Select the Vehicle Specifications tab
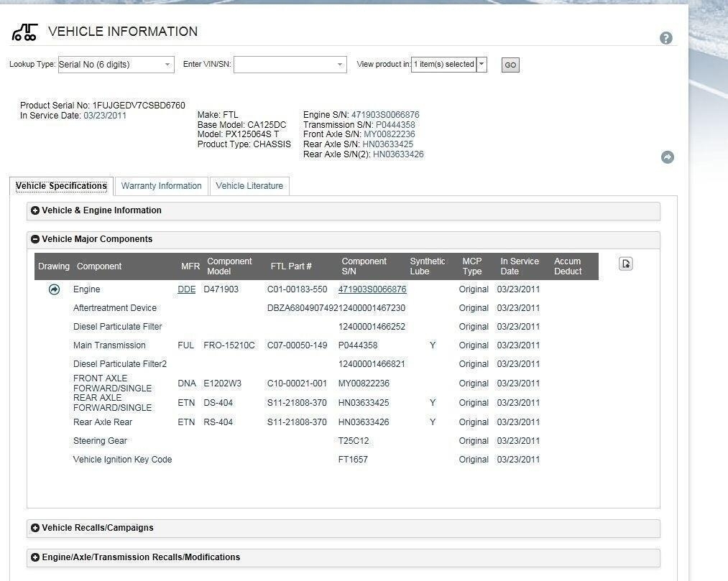 pos(61,186)
